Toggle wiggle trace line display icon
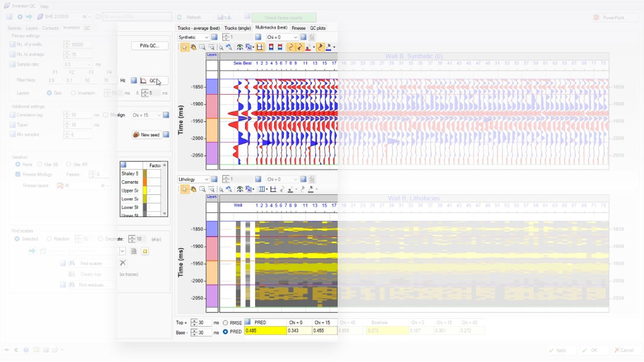The width and height of the screenshot is (644, 362). click(x=291, y=47)
